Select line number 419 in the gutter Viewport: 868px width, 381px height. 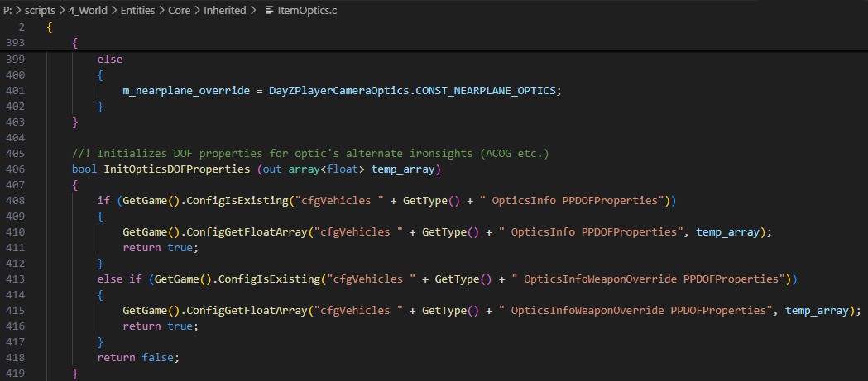click(x=14, y=374)
